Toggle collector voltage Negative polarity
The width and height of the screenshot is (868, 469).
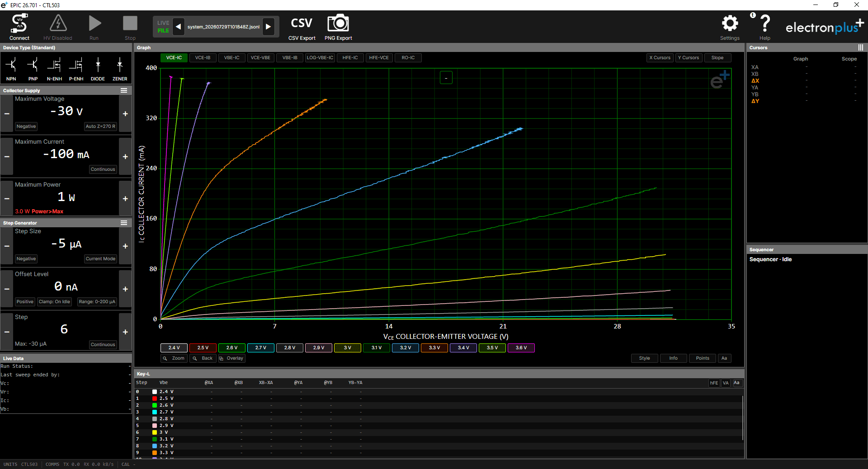pos(26,127)
